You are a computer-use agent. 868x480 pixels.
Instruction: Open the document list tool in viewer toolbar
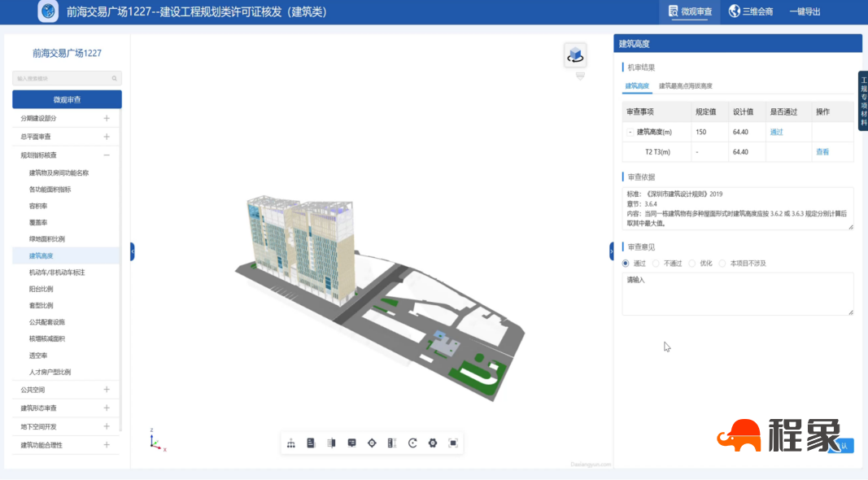(311, 443)
